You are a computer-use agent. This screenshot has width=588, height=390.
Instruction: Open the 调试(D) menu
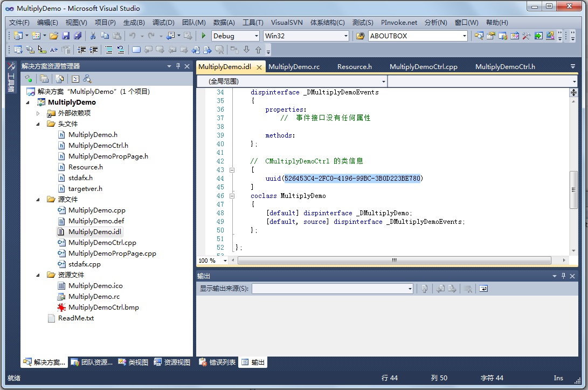click(163, 23)
